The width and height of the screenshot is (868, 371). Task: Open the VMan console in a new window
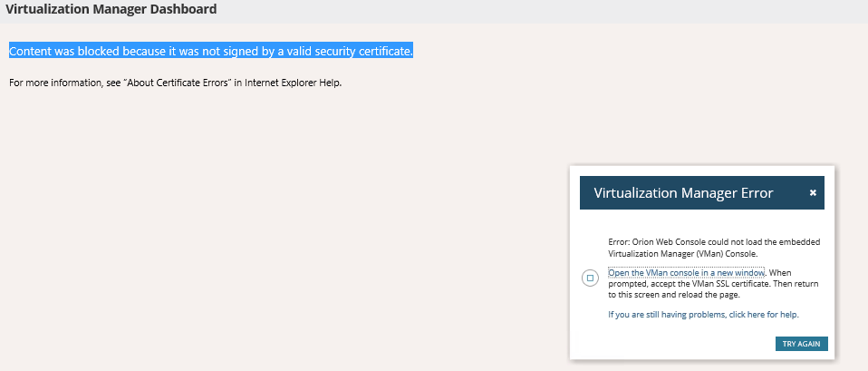tap(687, 273)
